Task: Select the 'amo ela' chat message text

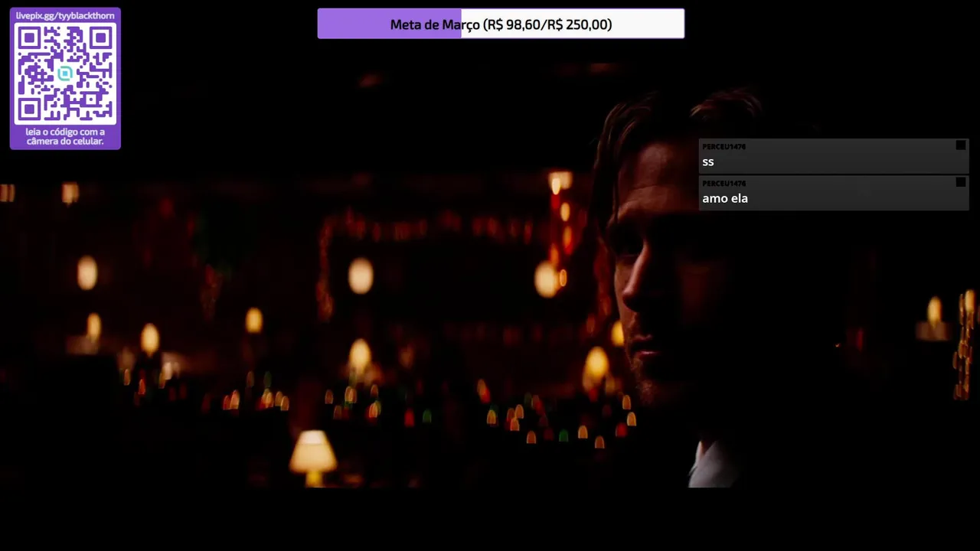Action: [725, 198]
